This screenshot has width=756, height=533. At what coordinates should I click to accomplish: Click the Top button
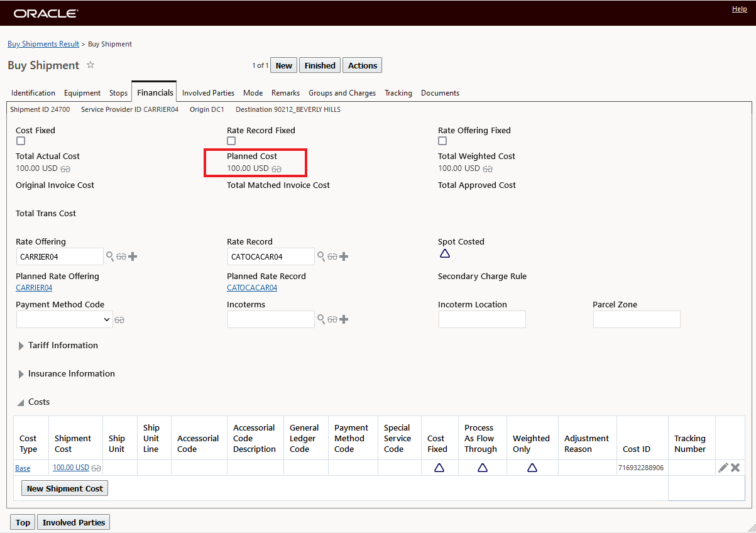pos(23,522)
